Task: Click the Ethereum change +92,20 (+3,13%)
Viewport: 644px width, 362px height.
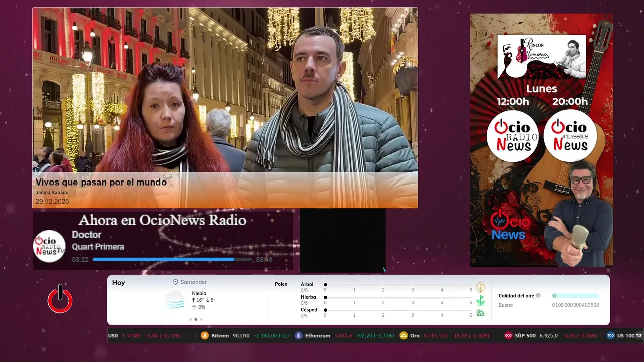Action: [376, 336]
